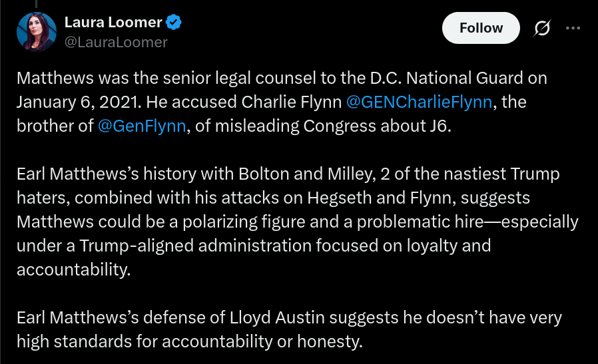598x364 pixels.
Task: Click the paragraph about D.C. National Guard
Action: click(282, 102)
